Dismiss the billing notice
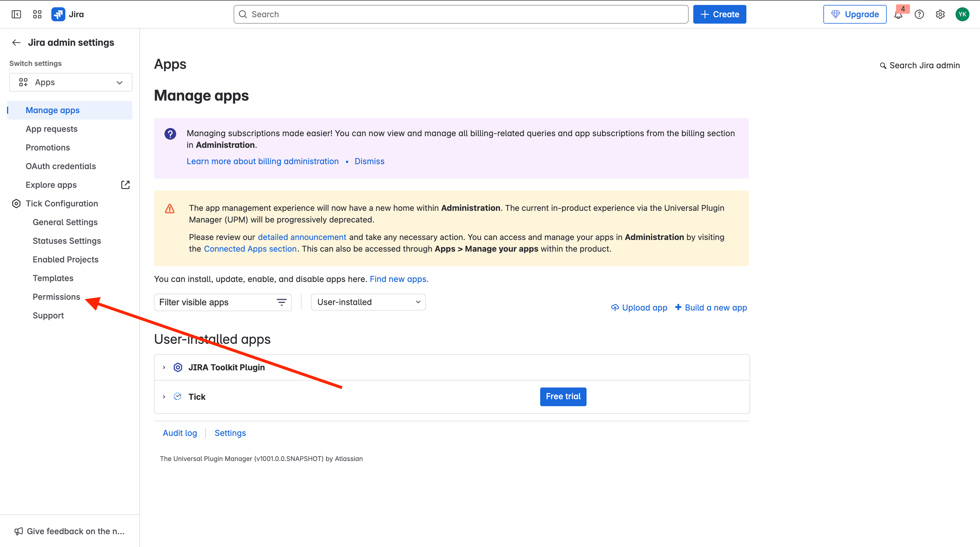This screenshot has width=980, height=547. point(370,161)
